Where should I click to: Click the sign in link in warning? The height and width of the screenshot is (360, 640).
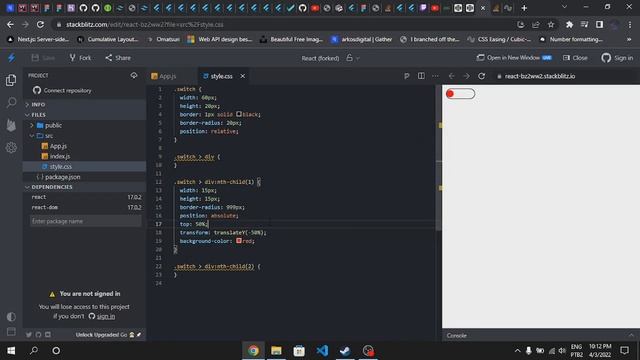point(106,316)
